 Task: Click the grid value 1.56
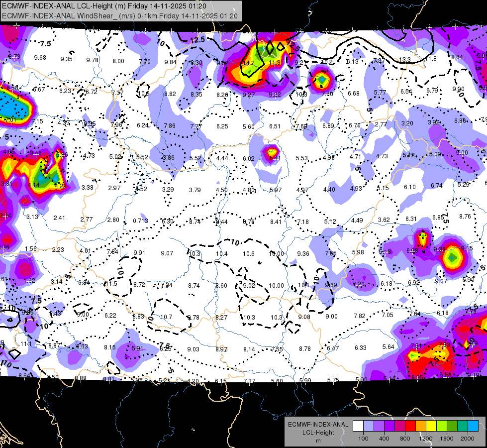pos(31,249)
